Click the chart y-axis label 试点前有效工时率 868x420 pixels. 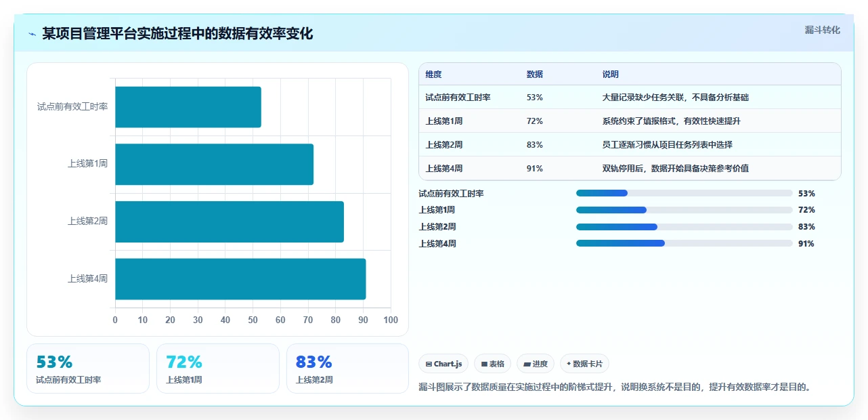[72, 107]
